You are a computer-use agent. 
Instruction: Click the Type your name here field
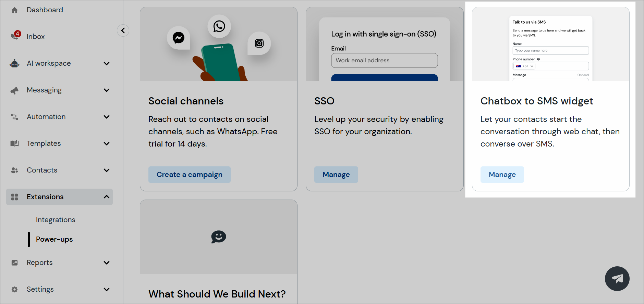point(551,51)
